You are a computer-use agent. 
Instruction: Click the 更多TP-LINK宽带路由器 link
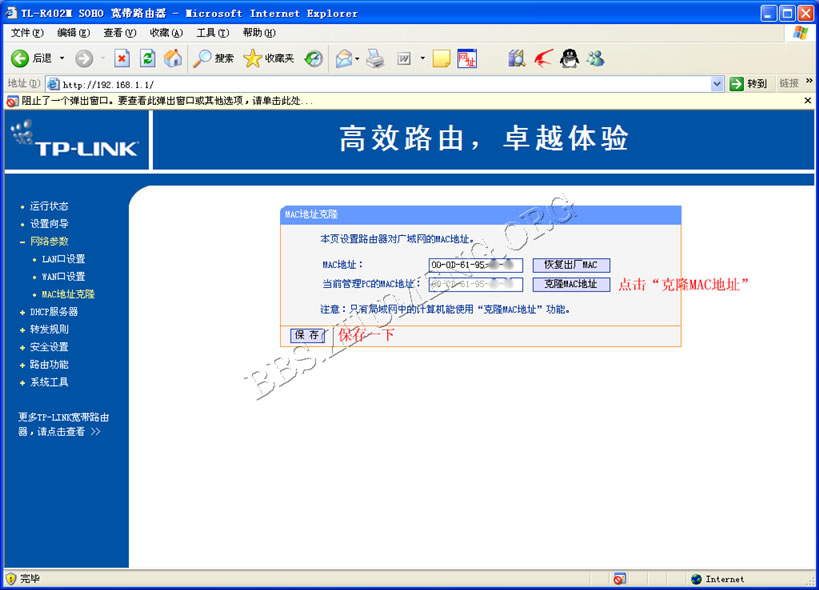[x=63, y=424]
